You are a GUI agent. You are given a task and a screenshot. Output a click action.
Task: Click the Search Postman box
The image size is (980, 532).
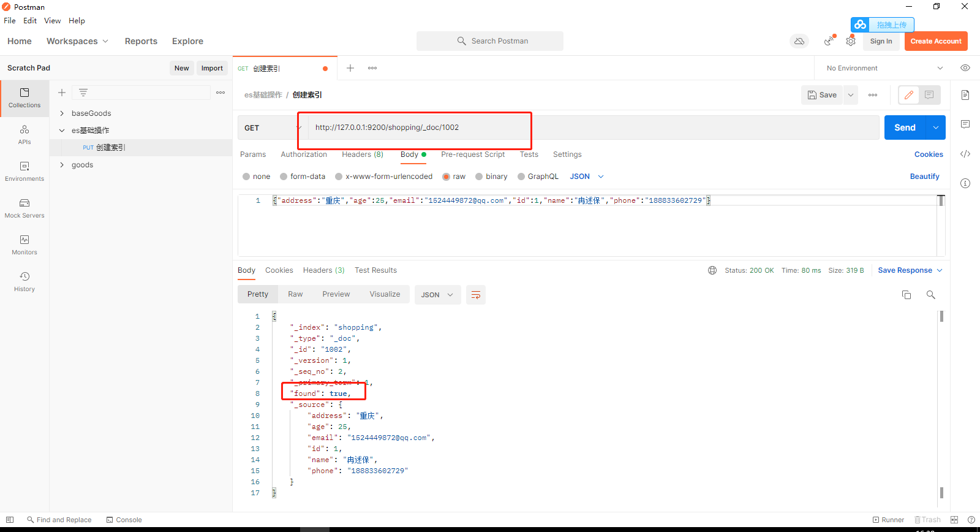(x=490, y=41)
